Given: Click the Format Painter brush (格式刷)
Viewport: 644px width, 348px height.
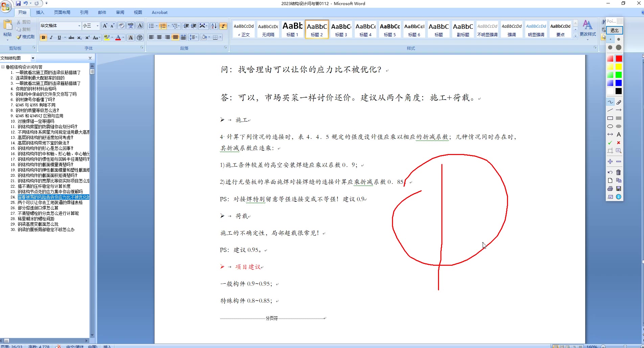Looking at the screenshot, I should pyautogui.click(x=25, y=37).
